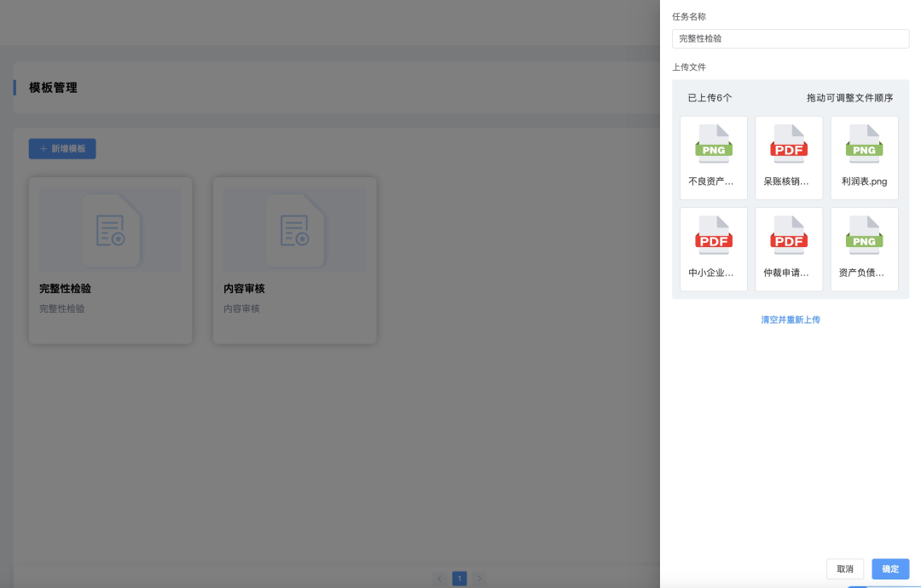Click the 完整性检验 template document icon
The width and height of the screenshot is (921, 588).
pyautogui.click(x=111, y=231)
